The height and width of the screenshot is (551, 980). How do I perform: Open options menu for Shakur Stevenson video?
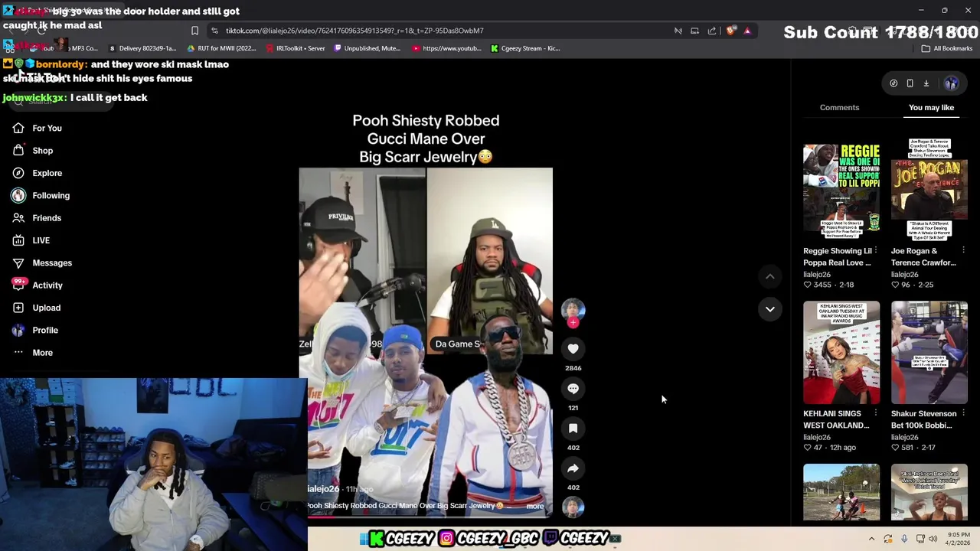click(963, 413)
